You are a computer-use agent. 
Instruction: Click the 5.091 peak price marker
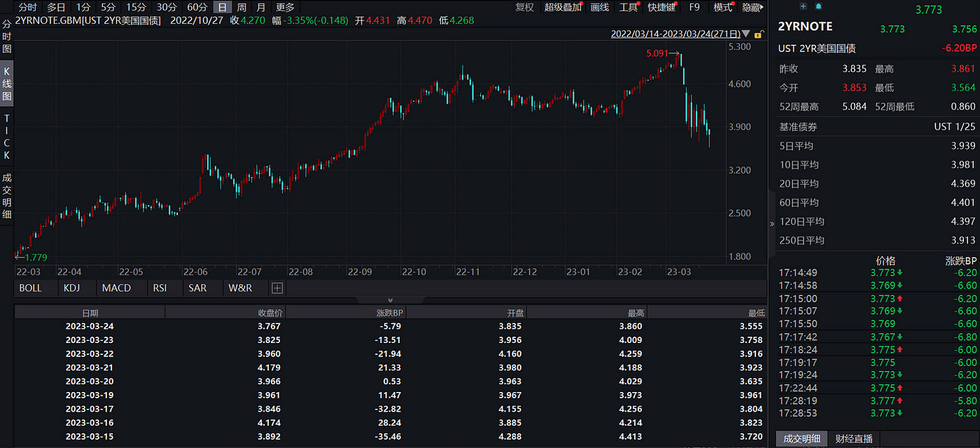657,52
